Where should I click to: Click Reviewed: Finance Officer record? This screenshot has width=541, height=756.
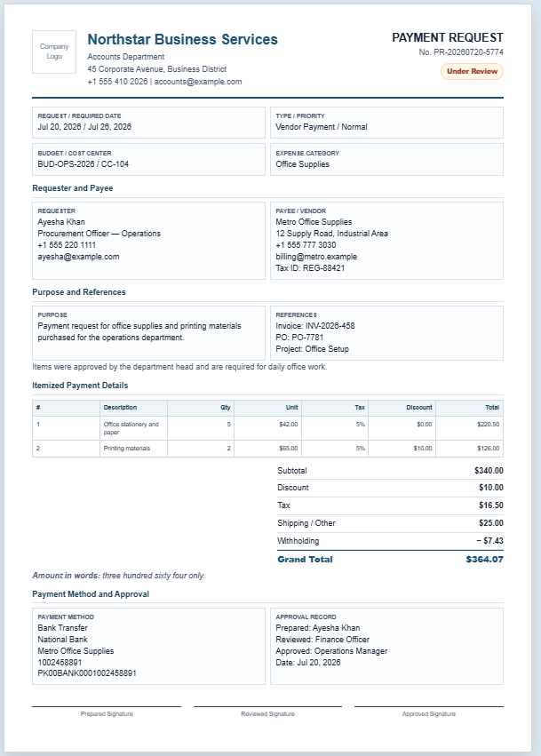tap(322, 640)
